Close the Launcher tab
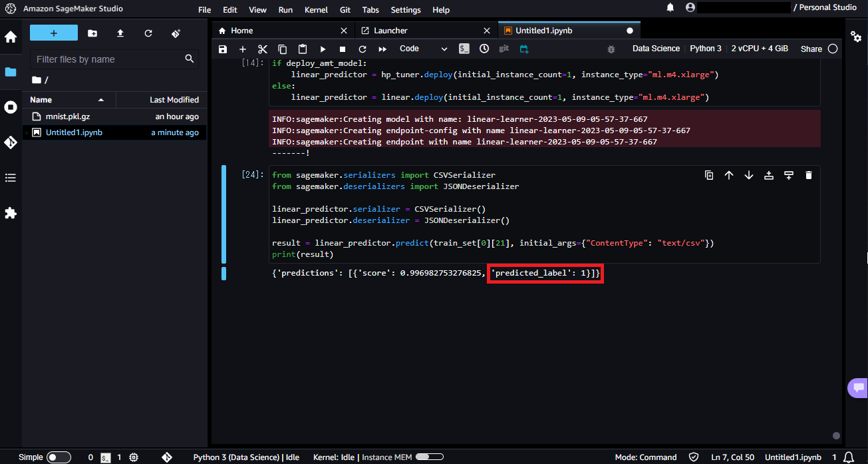 pyautogui.click(x=487, y=31)
